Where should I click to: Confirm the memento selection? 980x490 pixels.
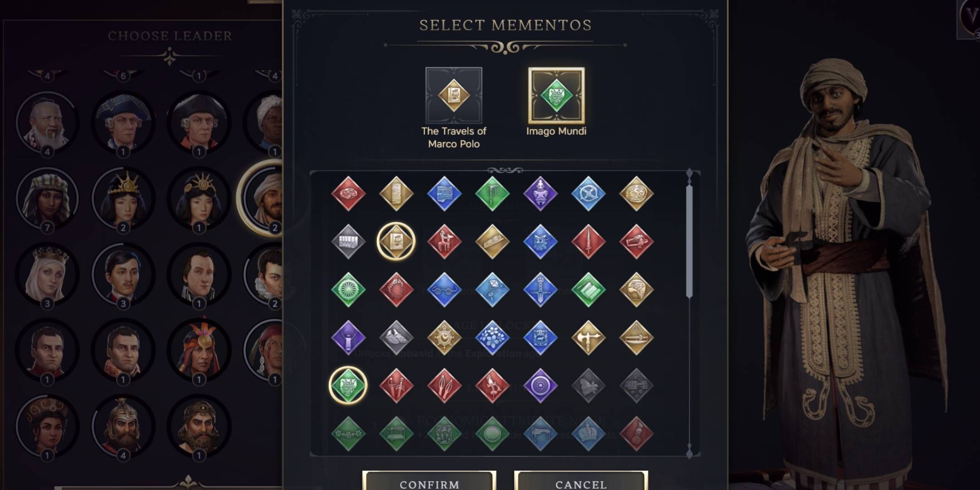coord(429,481)
